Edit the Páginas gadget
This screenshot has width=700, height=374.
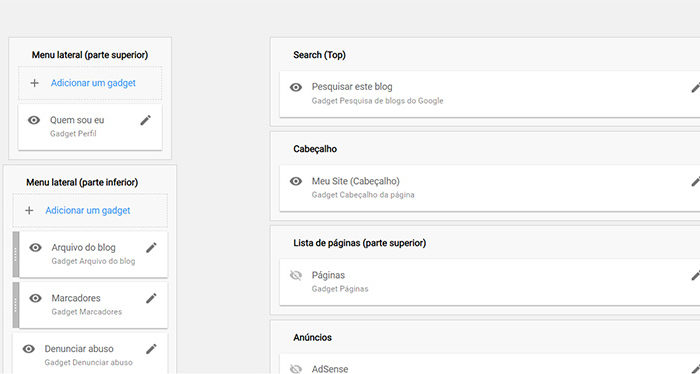tap(696, 276)
